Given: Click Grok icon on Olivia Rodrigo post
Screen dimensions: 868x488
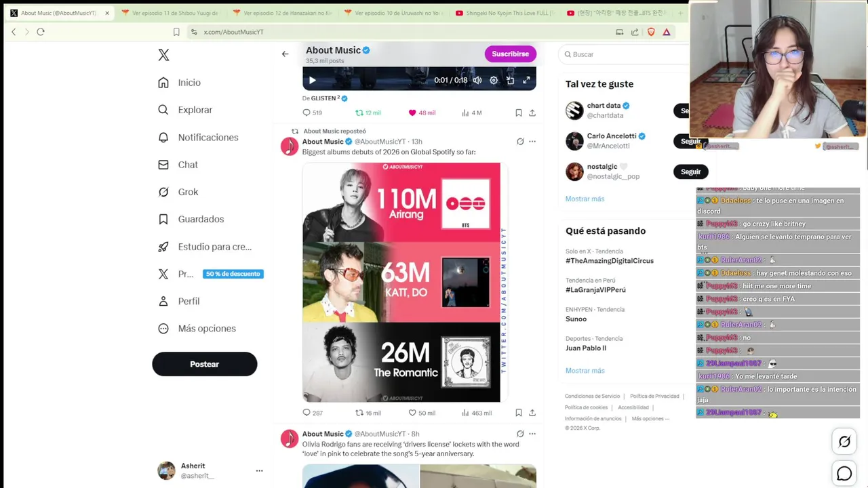Looking at the screenshot, I should tap(520, 434).
